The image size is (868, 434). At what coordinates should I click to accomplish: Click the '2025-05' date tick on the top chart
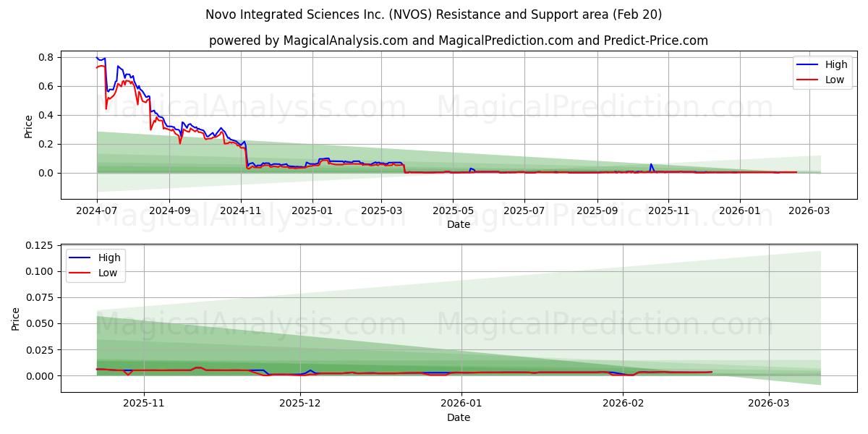click(x=453, y=211)
